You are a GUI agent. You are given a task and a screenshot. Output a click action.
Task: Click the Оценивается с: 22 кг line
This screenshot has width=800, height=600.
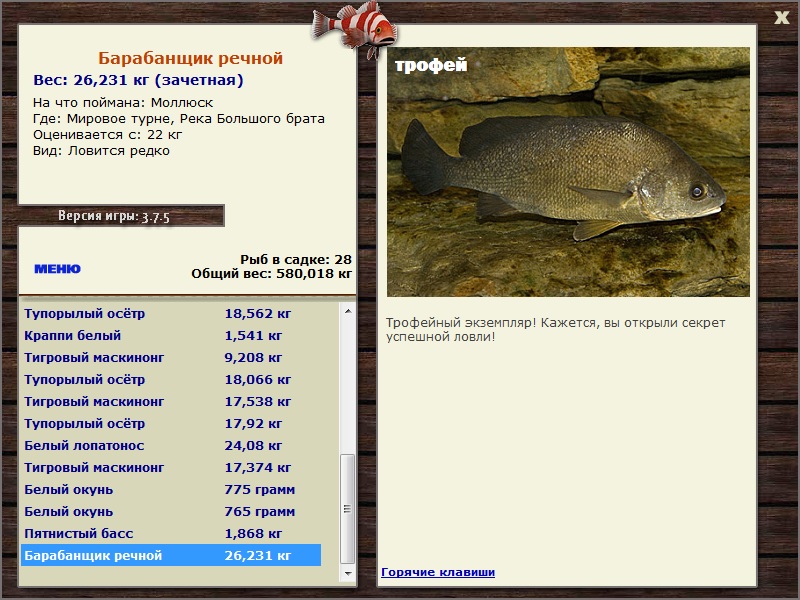pyautogui.click(x=108, y=135)
